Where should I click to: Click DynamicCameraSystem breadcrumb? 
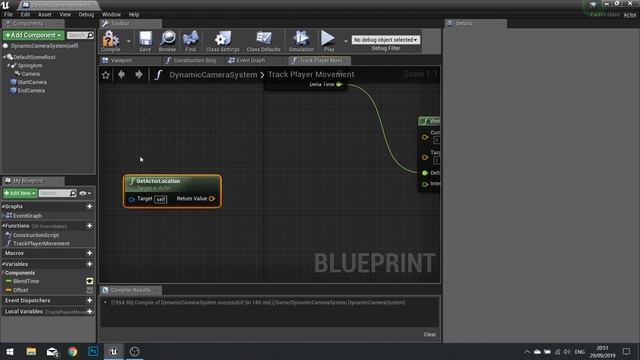click(x=213, y=75)
